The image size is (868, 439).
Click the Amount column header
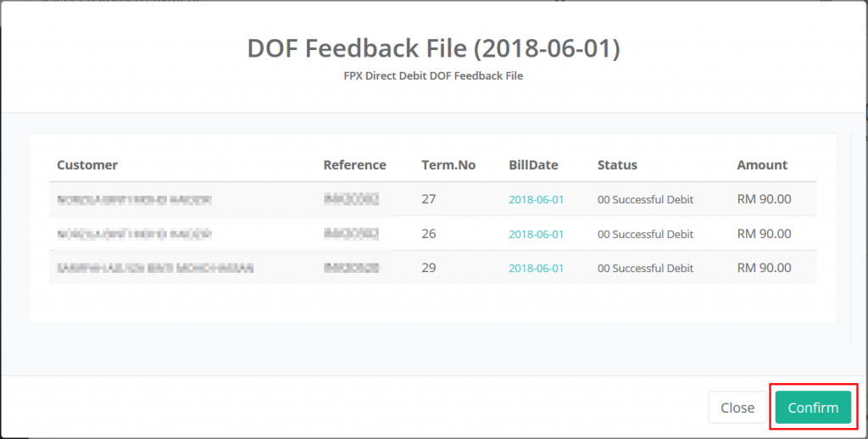click(762, 165)
